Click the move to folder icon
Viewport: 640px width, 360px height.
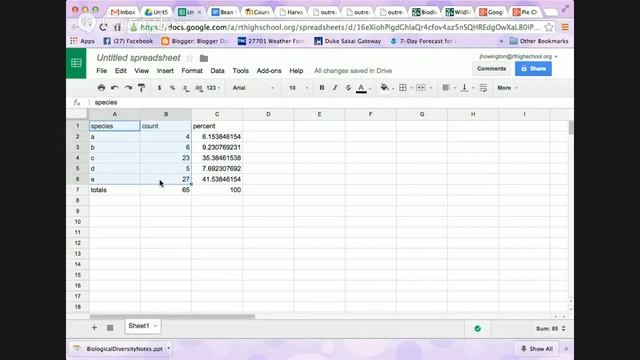[x=204, y=58]
